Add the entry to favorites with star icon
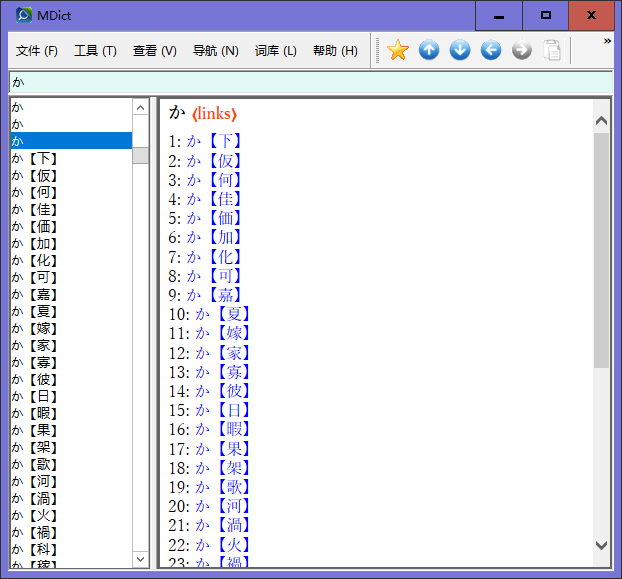Viewport: 622px width, 579px height. pos(397,50)
